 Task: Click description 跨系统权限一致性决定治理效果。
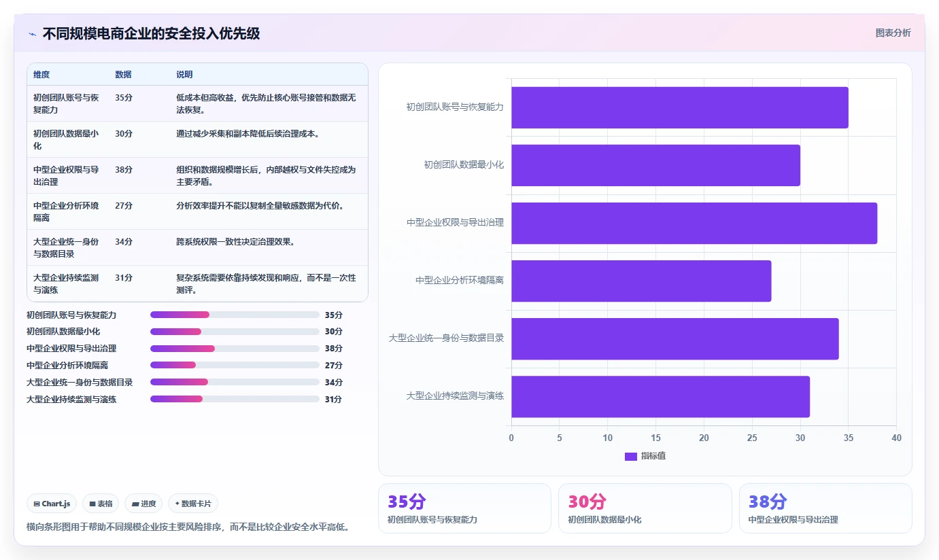tap(235, 241)
